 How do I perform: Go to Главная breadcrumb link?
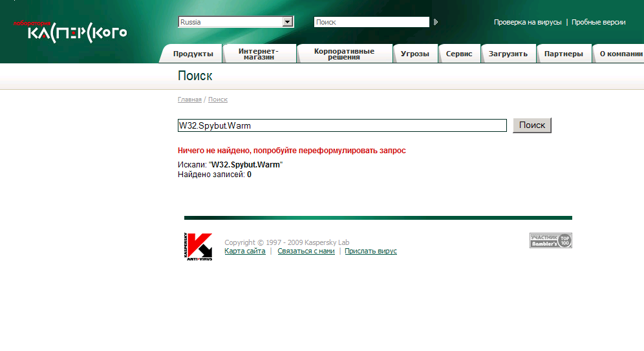(189, 100)
